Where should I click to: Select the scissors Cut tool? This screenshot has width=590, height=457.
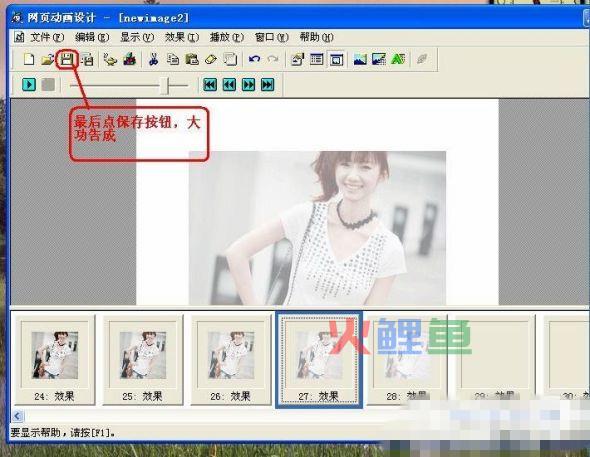(x=153, y=59)
